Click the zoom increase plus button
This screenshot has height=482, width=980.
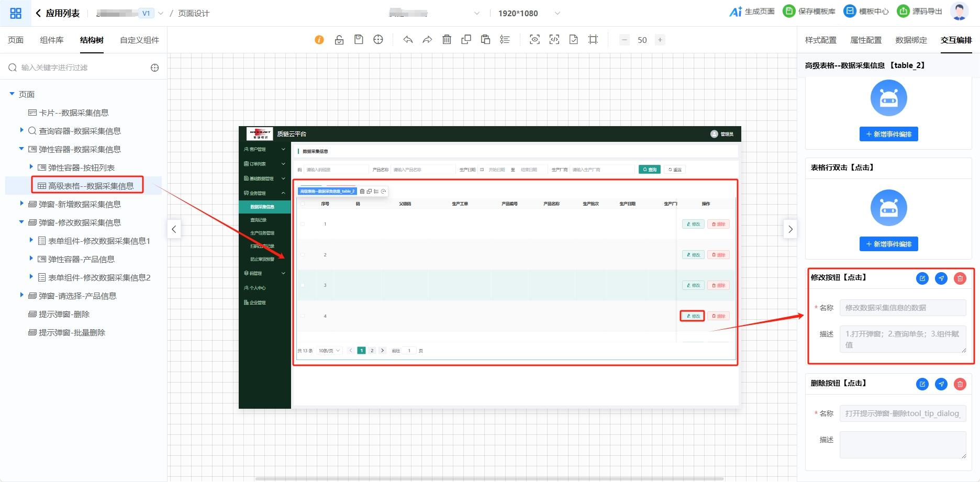click(x=660, y=40)
